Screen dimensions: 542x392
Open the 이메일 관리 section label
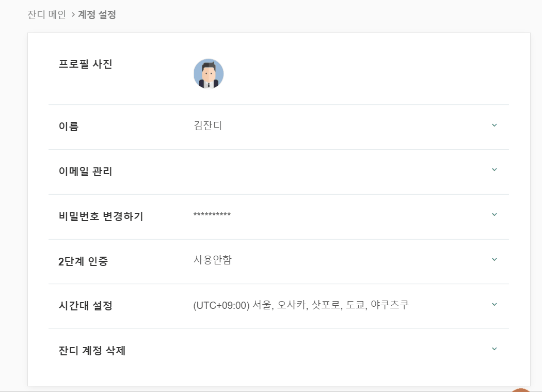85,171
